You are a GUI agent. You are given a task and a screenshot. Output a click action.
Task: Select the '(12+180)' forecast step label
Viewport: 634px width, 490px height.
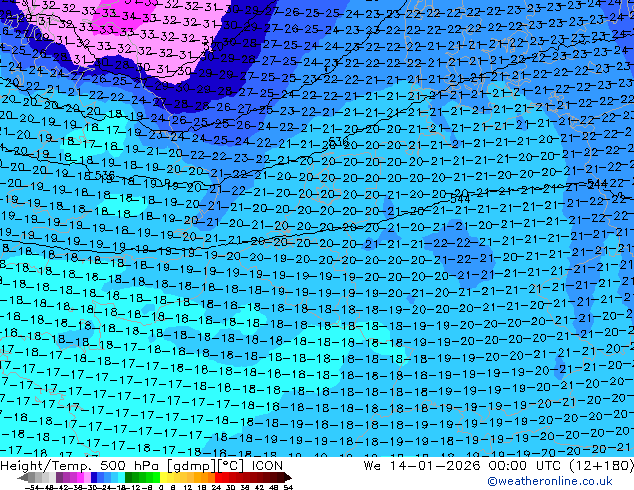pos(601,466)
